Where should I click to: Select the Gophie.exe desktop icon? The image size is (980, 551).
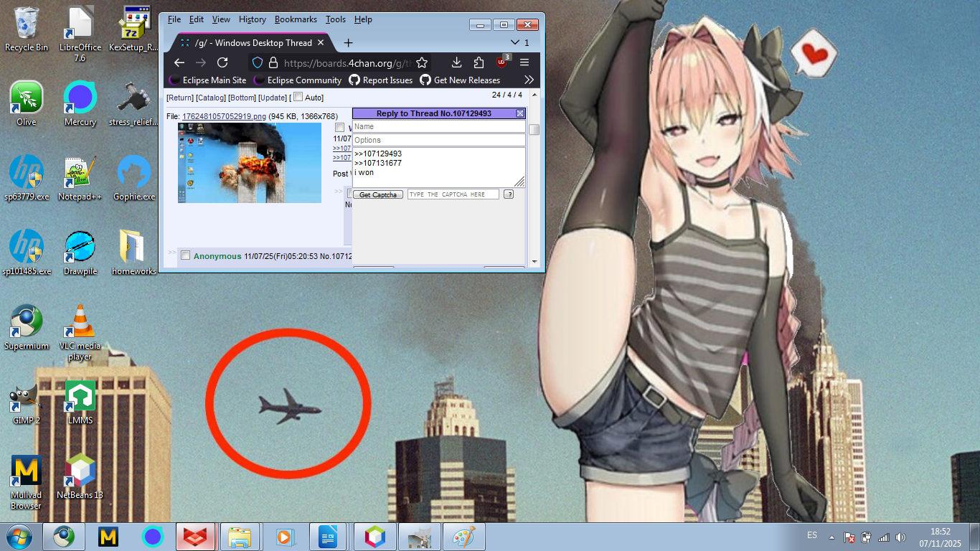point(134,179)
